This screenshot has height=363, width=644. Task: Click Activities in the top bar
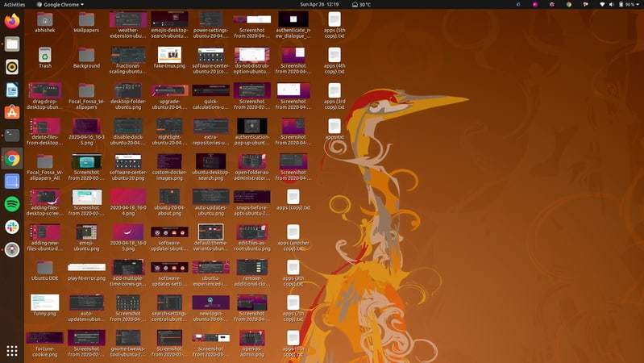[15, 5]
